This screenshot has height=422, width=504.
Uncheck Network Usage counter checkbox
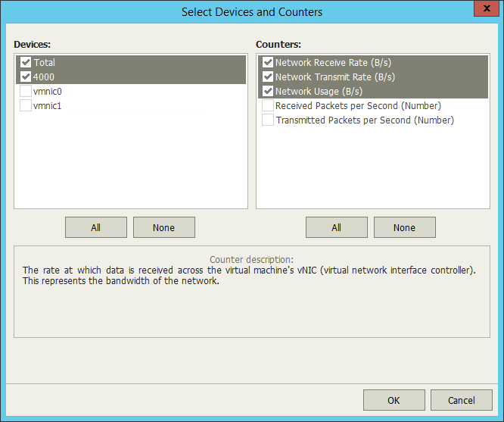pyautogui.click(x=267, y=91)
